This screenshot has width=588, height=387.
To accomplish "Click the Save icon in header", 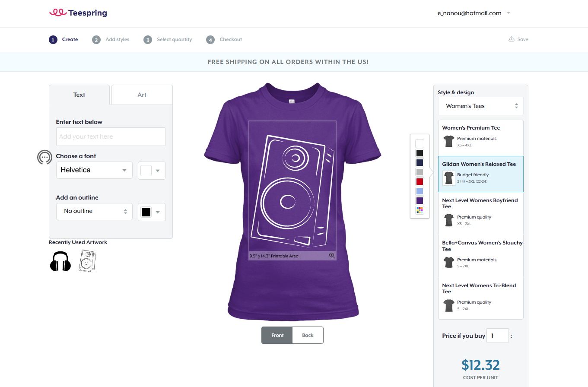I will pos(512,39).
